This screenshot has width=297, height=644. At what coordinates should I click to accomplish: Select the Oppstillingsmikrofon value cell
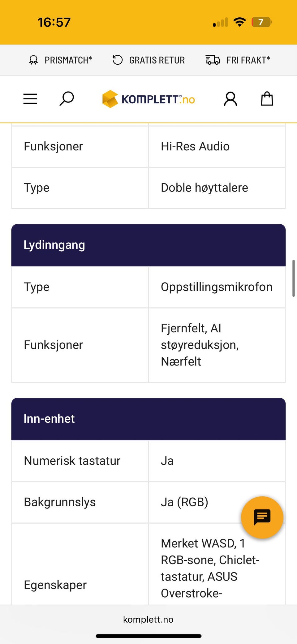[217, 287]
